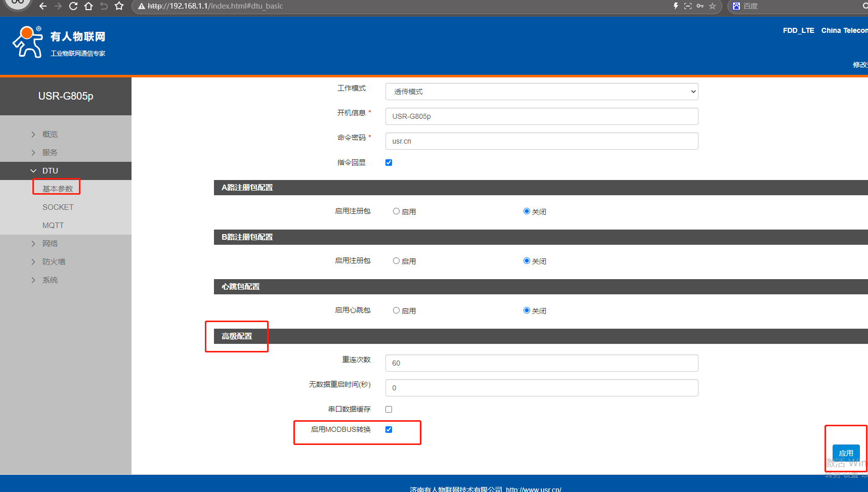Click the 重连次数 input field

[541, 363]
